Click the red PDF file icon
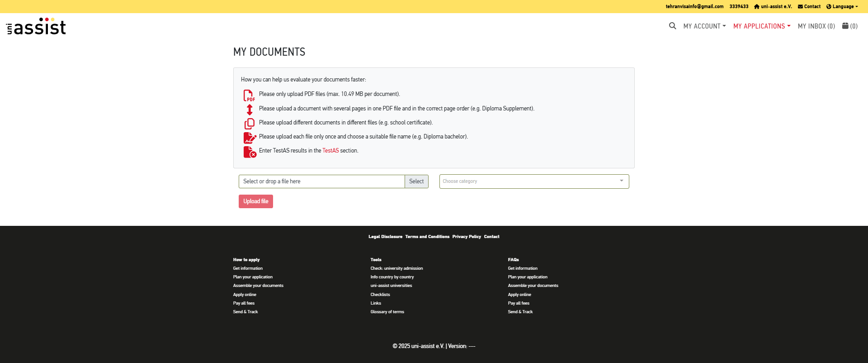The height and width of the screenshot is (363, 868). (249, 96)
